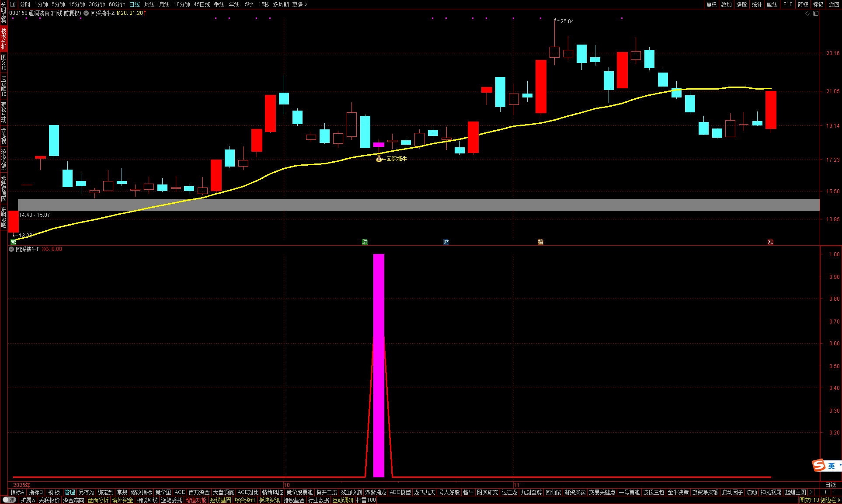Click the 涨 marker icon at bottom right
This screenshot has width=842, height=504.
coord(770,242)
